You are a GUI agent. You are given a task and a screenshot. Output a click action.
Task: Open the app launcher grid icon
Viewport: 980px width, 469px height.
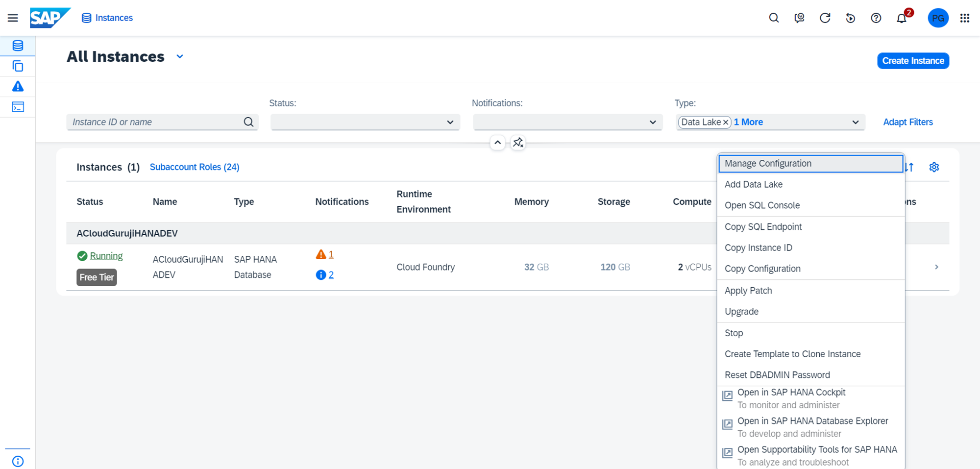click(x=964, y=18)
